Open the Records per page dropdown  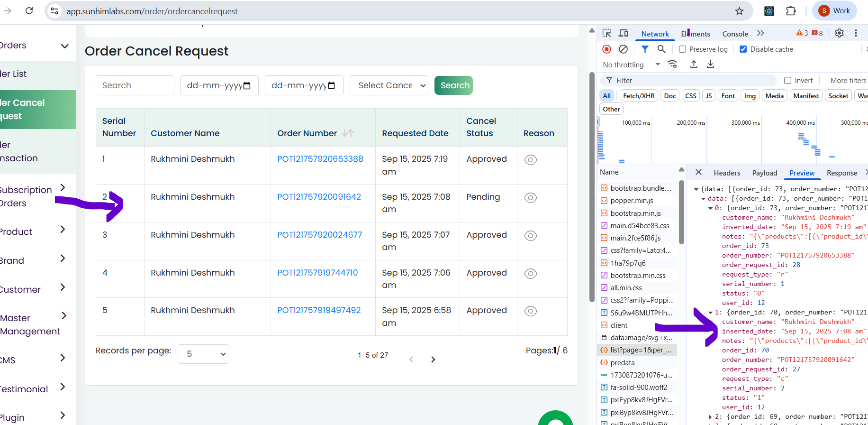[203, 354]
